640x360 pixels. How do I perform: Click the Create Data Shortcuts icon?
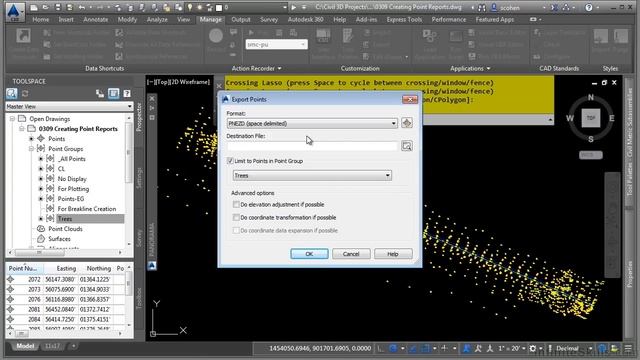[23, 36]
